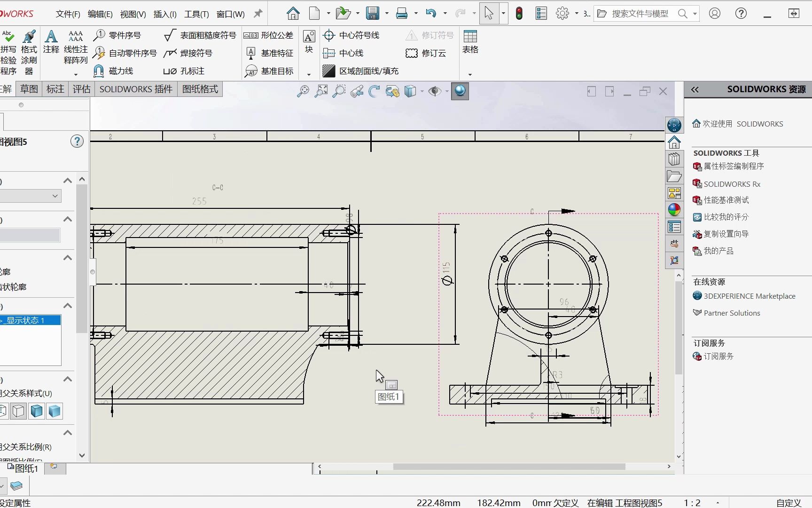Print the drawing
The height and width of the screenshot is (508, 812).
click(402, 14)
